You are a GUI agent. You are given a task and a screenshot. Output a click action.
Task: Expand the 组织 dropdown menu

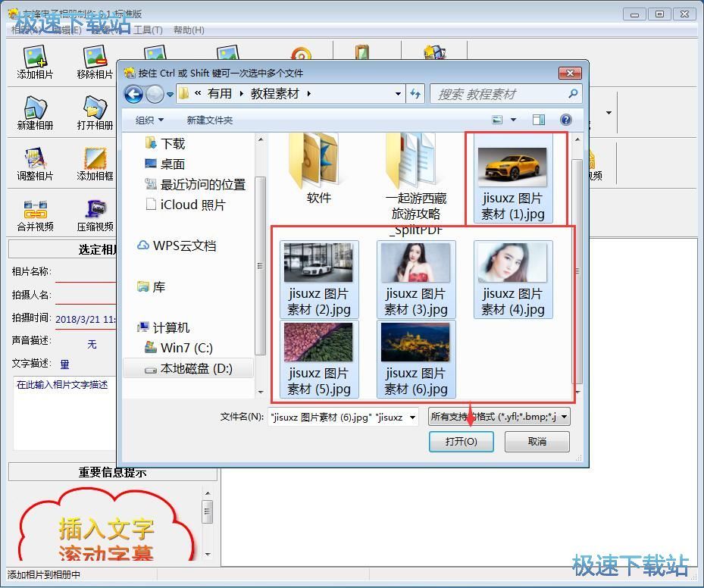tap(149, 120)
